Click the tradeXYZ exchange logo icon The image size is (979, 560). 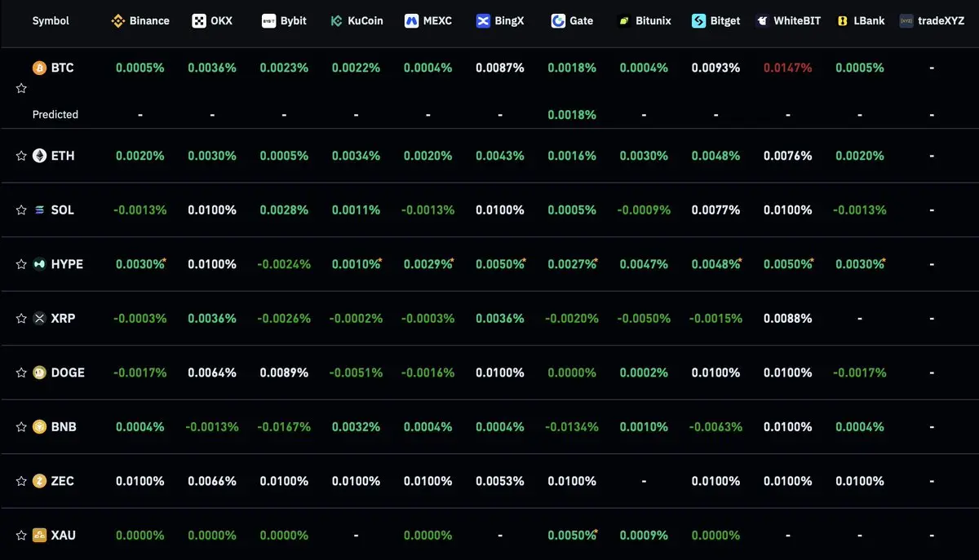[x=906, y=20]
